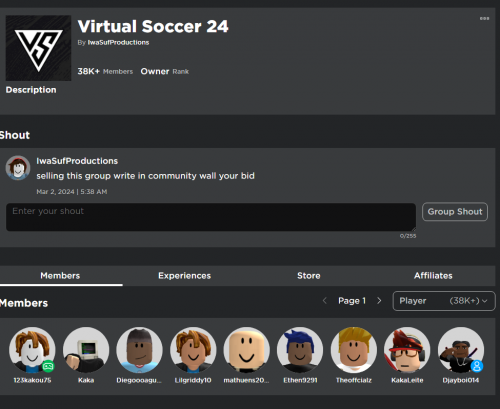
Task: Switch to the Affiliates tab
Action: click(x=433, y=276)
